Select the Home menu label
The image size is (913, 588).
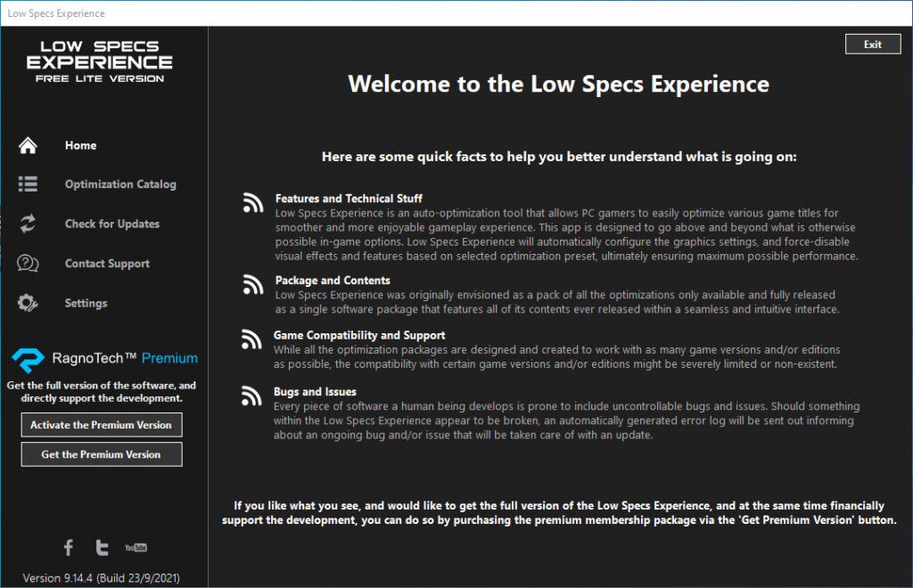click(80, 145)
